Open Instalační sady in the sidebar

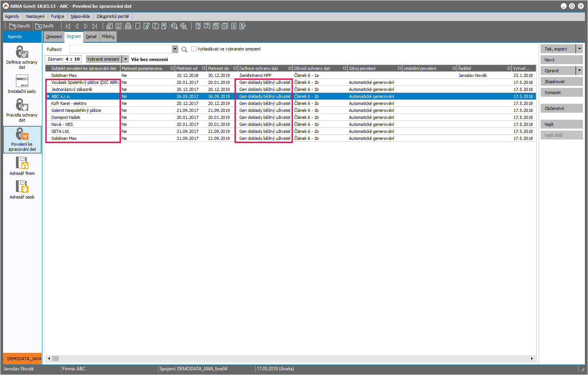(x=22, y=81)
